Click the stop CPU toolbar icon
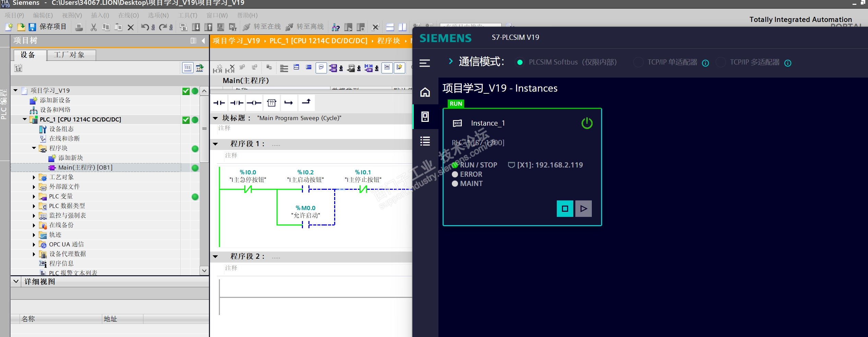The height and width of the screenshot is (337, 868). point(361,27)
